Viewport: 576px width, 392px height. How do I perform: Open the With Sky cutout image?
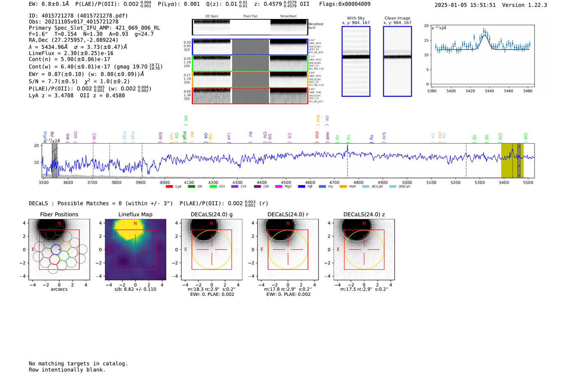click(x=356, y=61)
